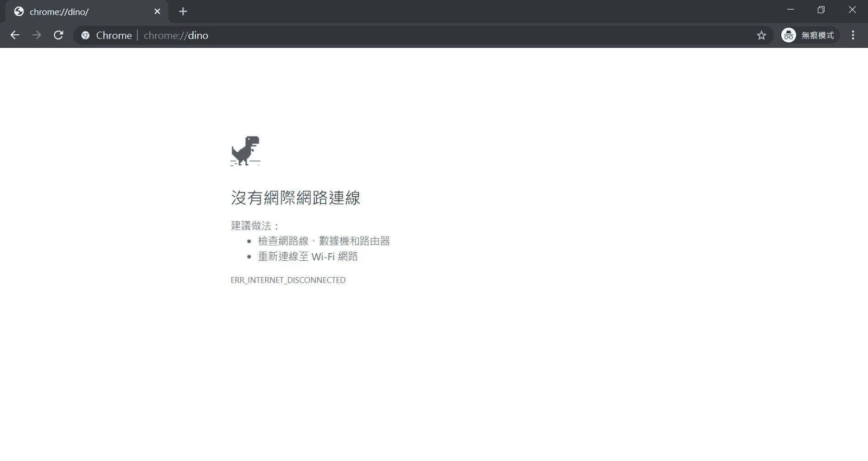
Task: Close the chrome://dino/ tab
Action: (157, 11)
